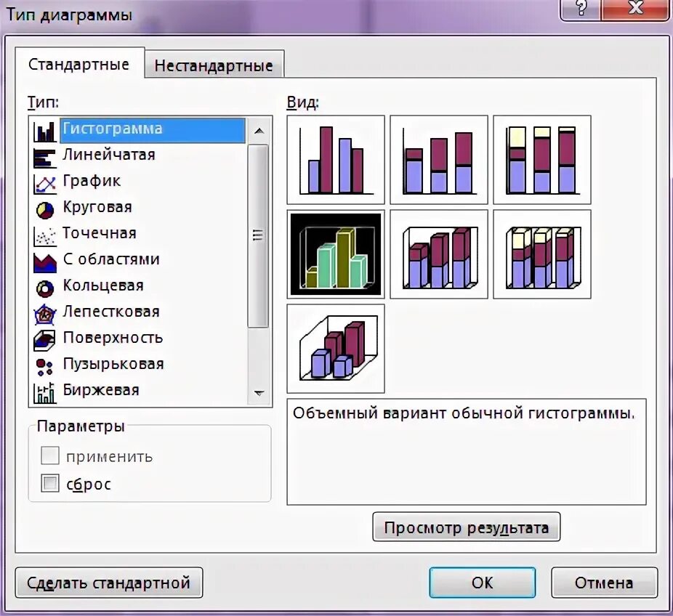
Task: Open dialog help with question mark button
Action: [581, 9]
